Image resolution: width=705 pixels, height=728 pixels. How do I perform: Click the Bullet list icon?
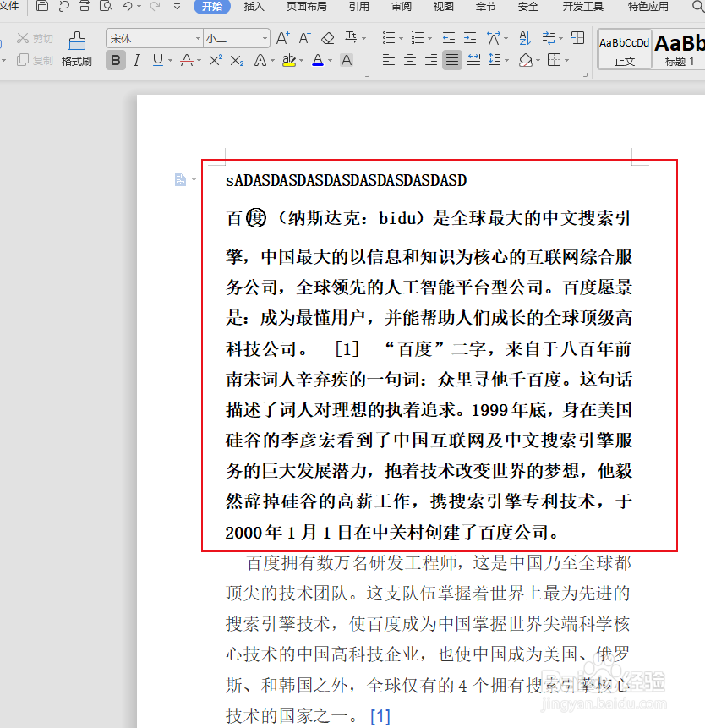click(x=389, y=38)
